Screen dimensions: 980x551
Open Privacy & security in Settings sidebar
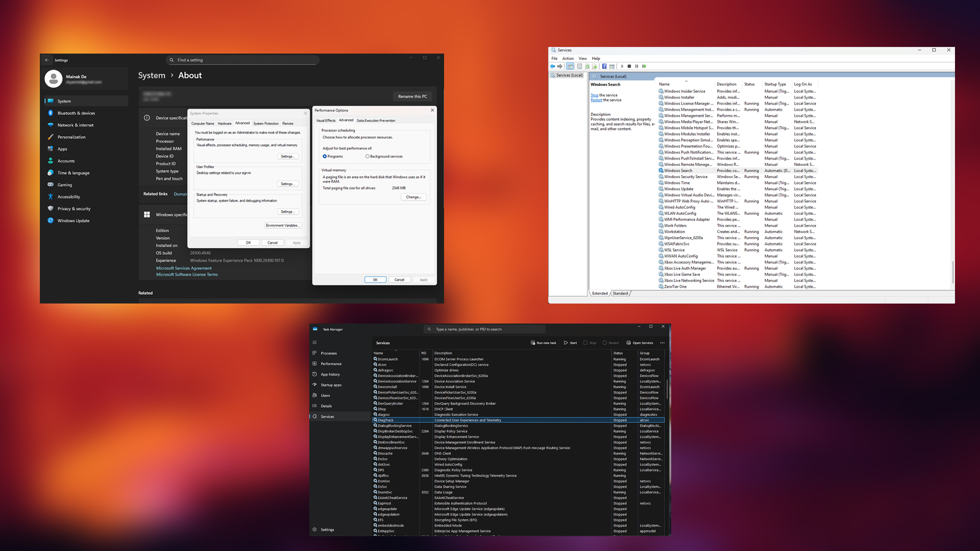coord(86,209)
